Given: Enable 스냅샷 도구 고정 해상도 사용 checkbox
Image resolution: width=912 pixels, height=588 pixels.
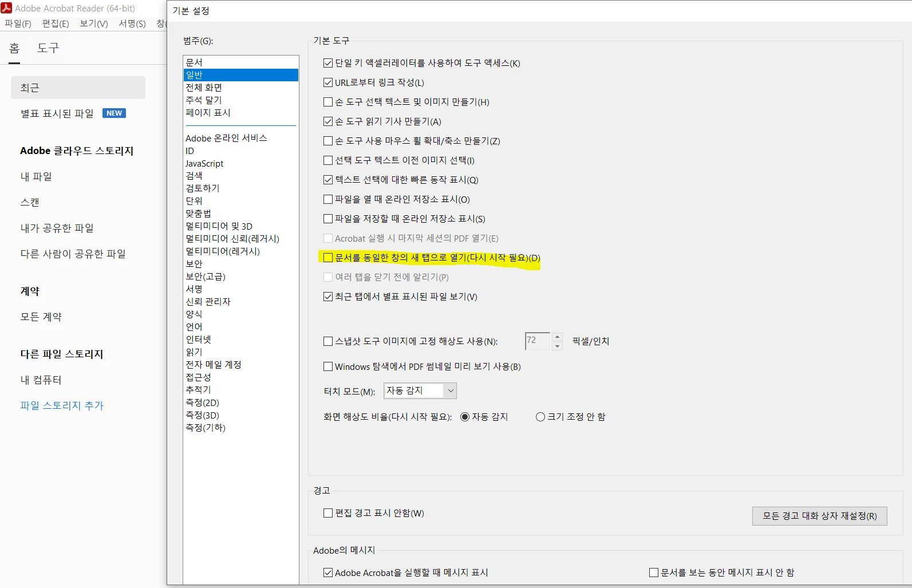Looking at the screenshot, I should 328,341.
